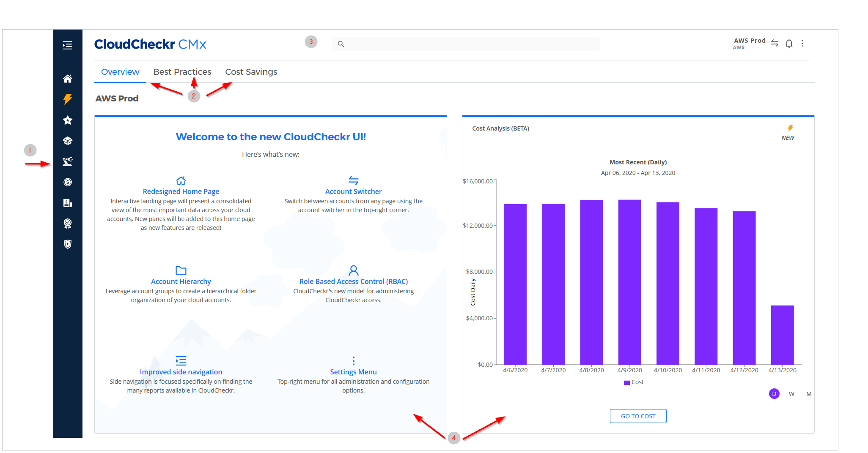Click the Account Switcher arrows icon in welcome pane
This screenshot has height=453, width=868.
coord(354,180)
